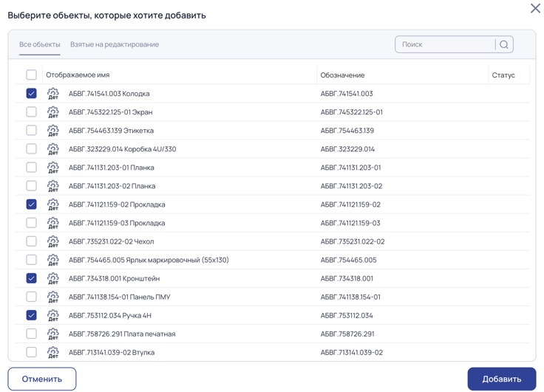Image resolution: width=544 pixels, height=392 pixels.
Task: Click designation cell АБВГ.323229.014
Action: 347,149
